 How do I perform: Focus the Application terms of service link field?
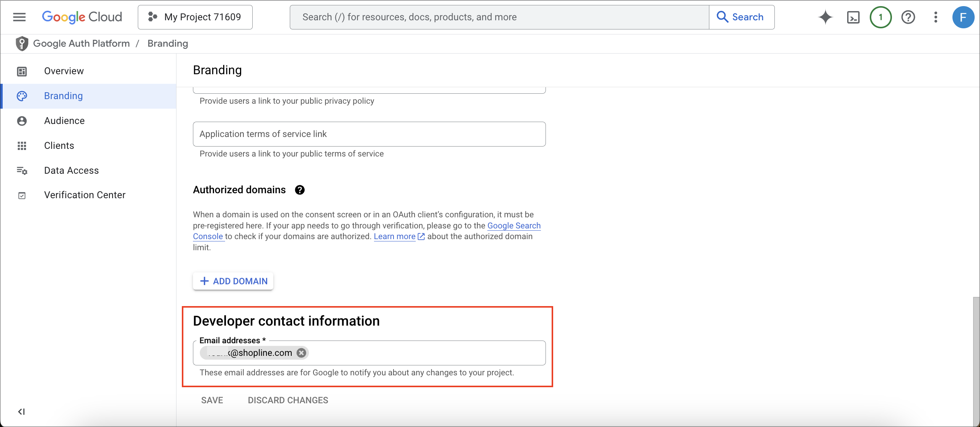(369, 134)
